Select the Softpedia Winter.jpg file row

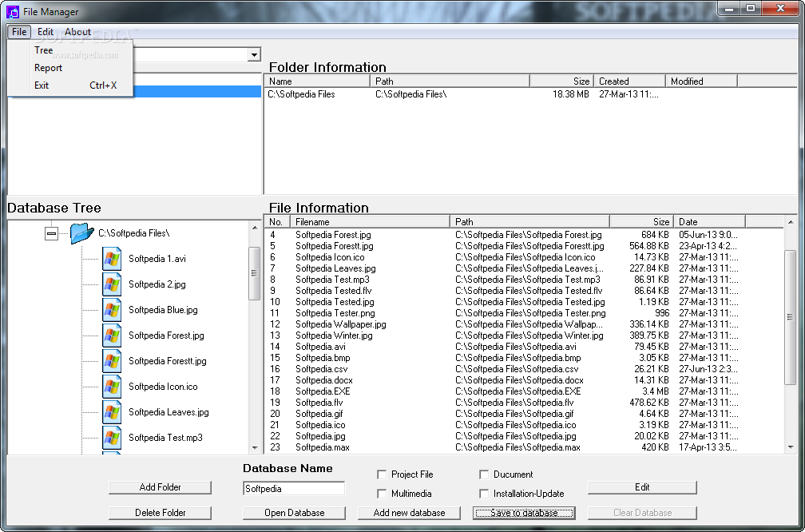(x=524, y=335)
